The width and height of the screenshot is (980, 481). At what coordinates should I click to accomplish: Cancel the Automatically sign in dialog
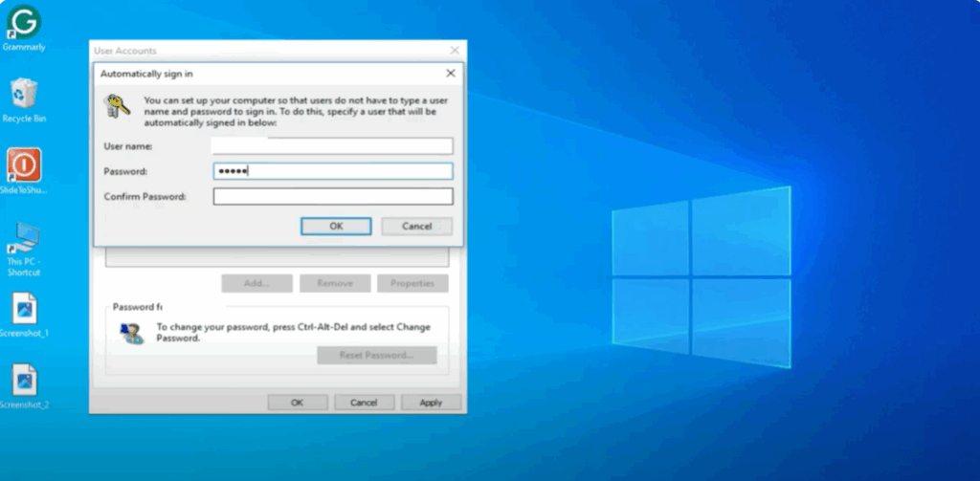[417, 226]
